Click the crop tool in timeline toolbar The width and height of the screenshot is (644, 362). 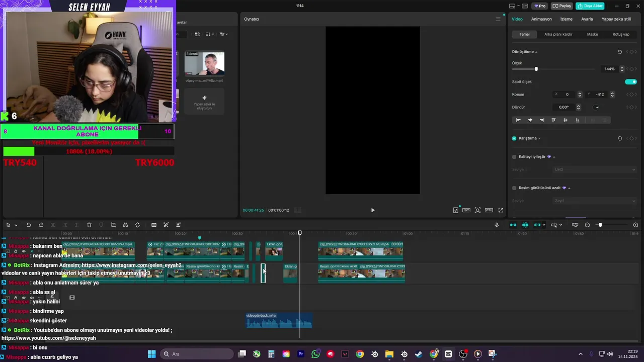pyautogui.click(x=113, y=225)
